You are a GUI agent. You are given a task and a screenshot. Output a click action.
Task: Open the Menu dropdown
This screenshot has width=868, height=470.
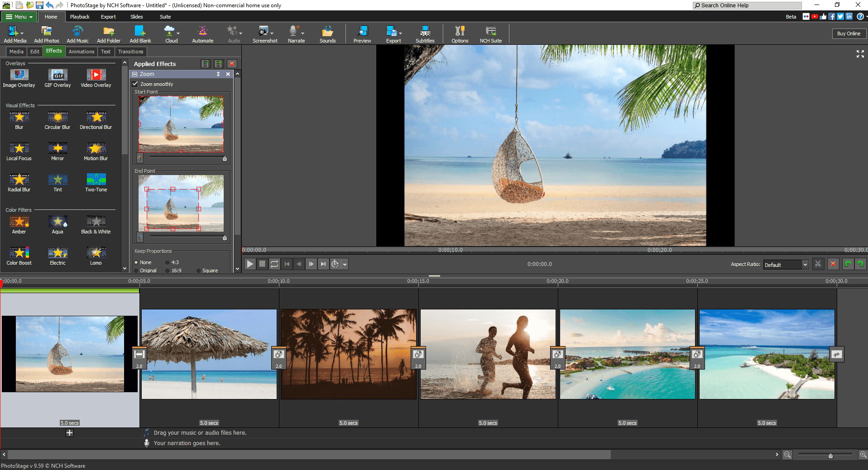pos(19,17)
